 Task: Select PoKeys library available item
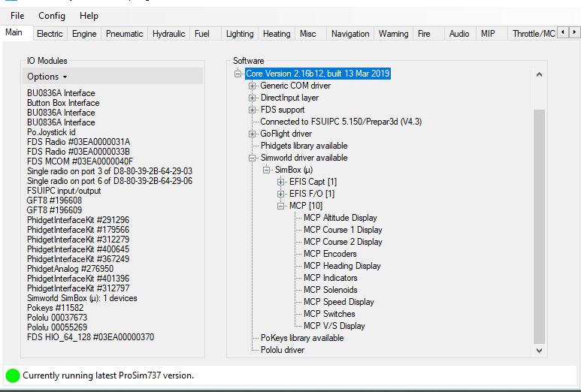302,338
